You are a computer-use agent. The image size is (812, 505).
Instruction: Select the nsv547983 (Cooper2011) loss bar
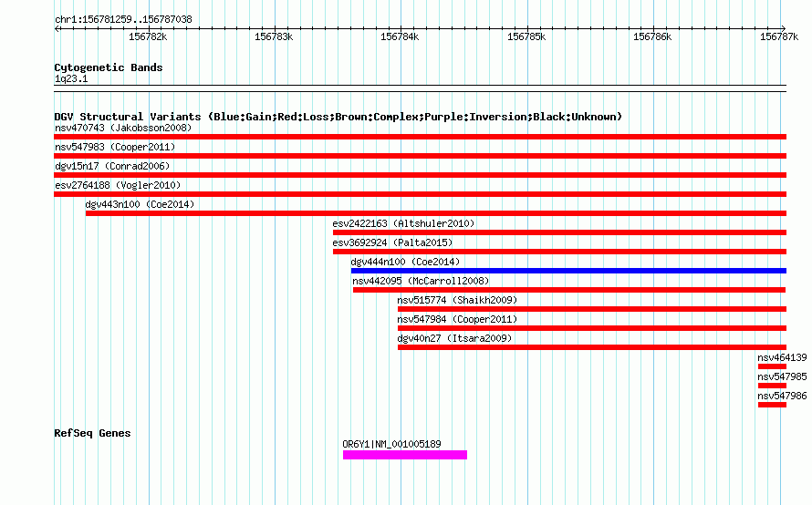420,156
